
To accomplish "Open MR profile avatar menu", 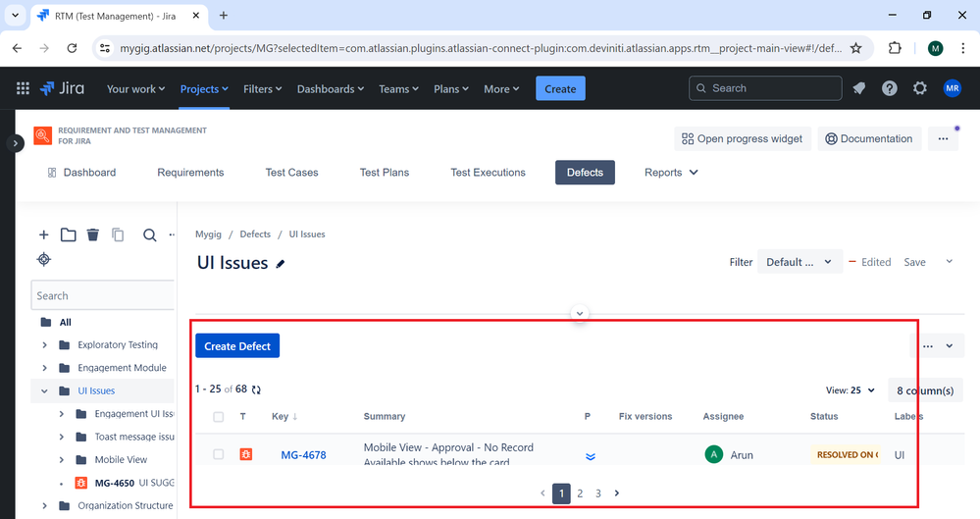I will 952,89.
